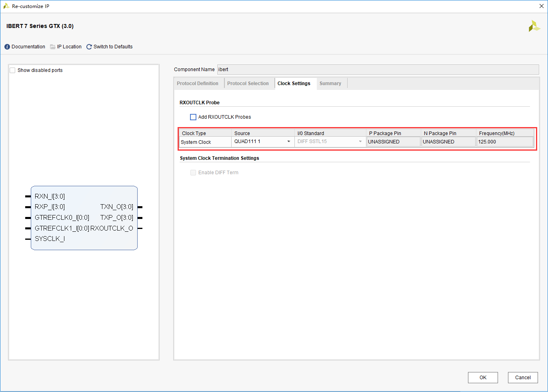Viewport: 548px width, 392px height.
Task: Switch to the Protocol Definition tab
Action: point(198,84)
